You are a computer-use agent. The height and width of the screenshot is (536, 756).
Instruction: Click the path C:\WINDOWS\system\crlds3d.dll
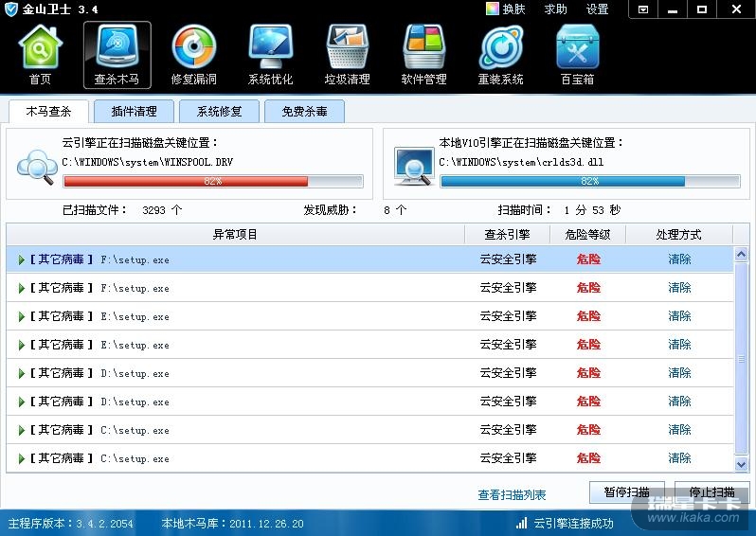click(x=521, y=163)
